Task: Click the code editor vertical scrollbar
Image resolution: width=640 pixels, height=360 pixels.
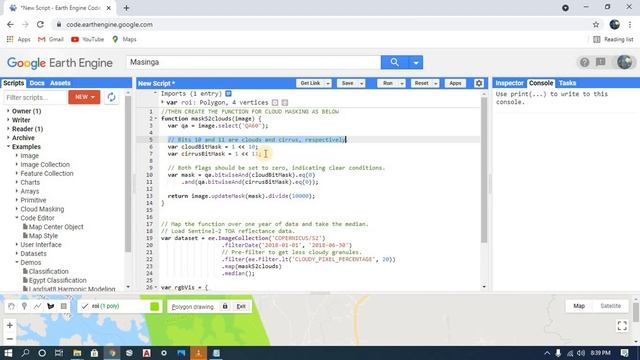Action: tap(484, 170)
